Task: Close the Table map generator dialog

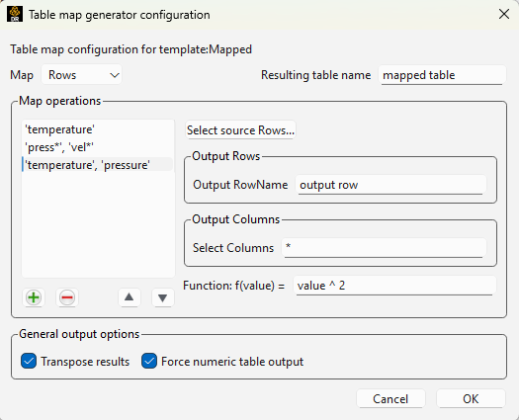Action: click(504, 14)
